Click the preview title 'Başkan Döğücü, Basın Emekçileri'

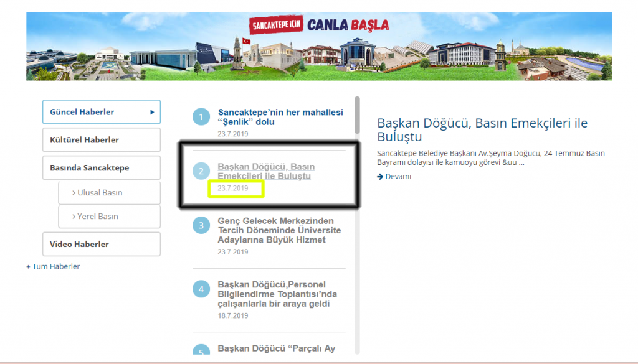[x=482, y=130]
